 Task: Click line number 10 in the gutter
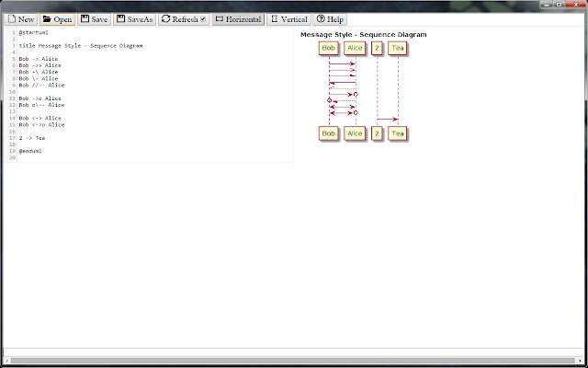[x=13, y=92]
